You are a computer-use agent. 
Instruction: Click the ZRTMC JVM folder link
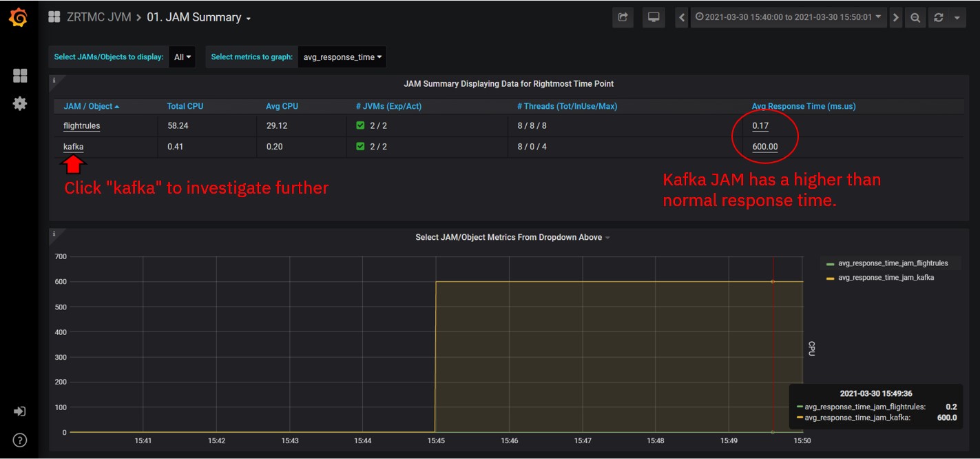(x=98, y=17)
